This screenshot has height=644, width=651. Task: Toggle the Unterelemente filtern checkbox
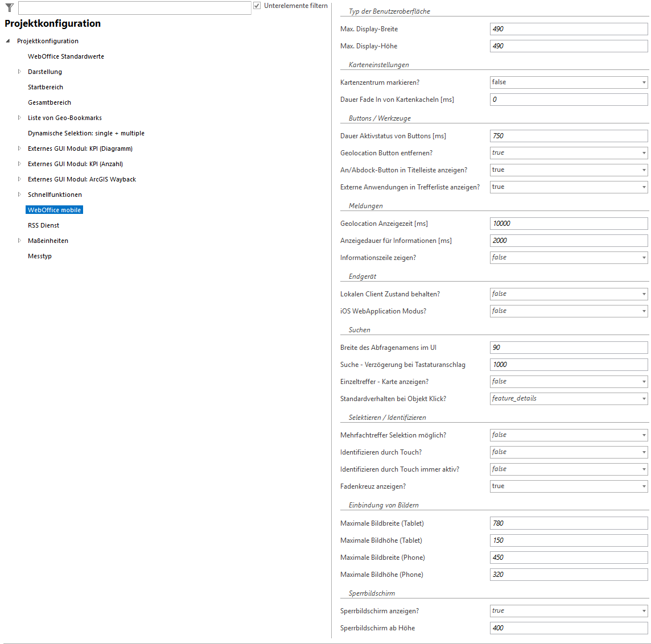click(x=257, y=6)
